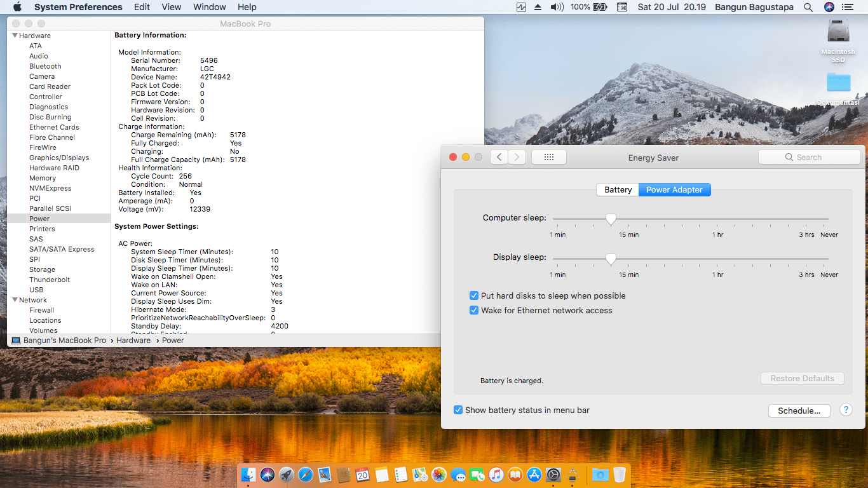Open Contacts book icon in dock
The image size is (868, 488).
pos(344,475)
